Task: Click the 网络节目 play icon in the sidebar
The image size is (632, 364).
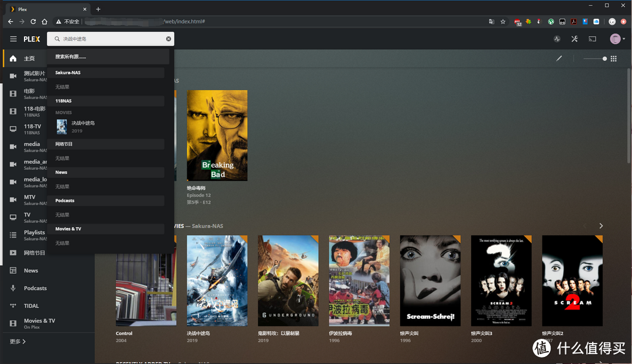Action: [x=13, y=253]
